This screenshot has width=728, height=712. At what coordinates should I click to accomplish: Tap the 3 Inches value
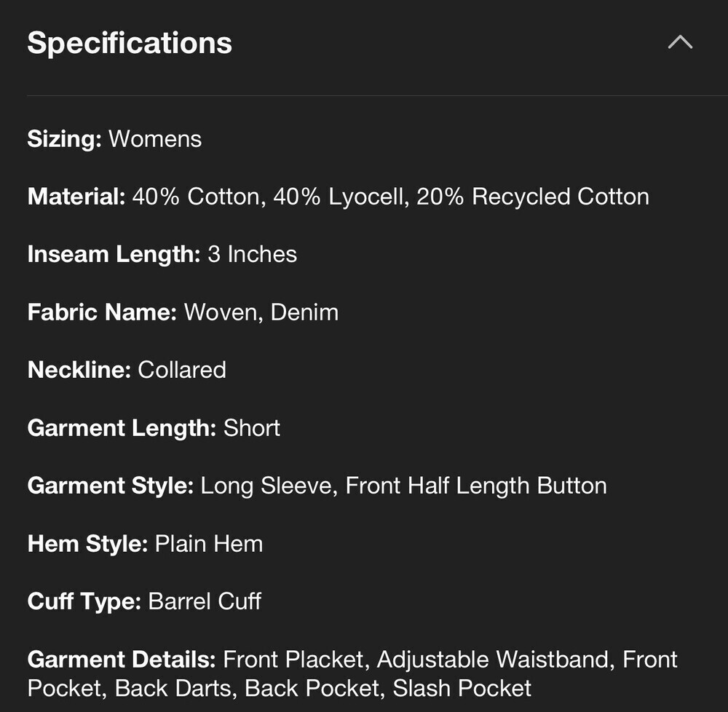coord(253,254)
